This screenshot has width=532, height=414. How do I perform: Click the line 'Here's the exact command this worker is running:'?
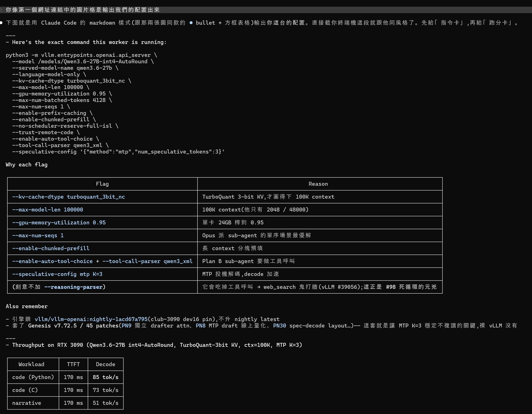pyautogui.click(x=89, y=42)
